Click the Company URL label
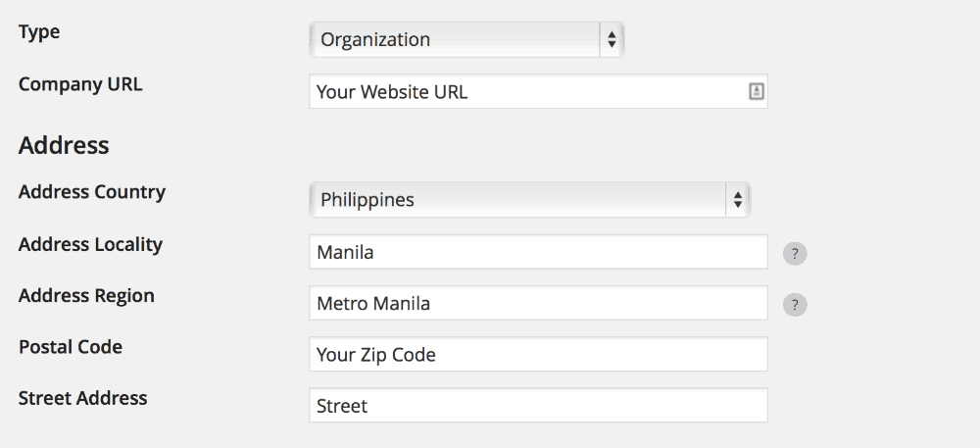The image size is (980, 448). click(x=80, y=83)
